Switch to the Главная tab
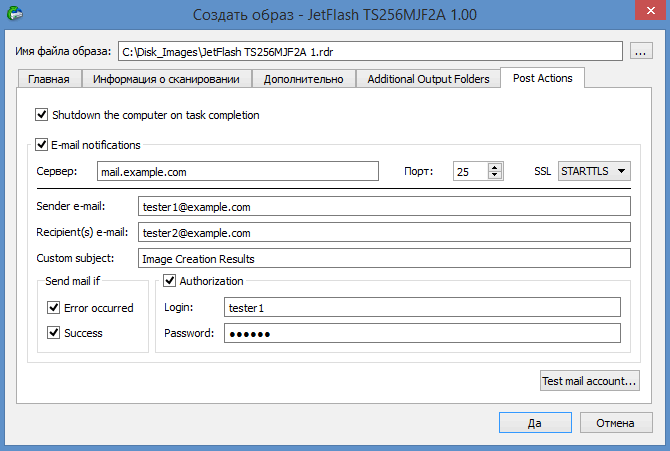 click(x=49, y=79)
